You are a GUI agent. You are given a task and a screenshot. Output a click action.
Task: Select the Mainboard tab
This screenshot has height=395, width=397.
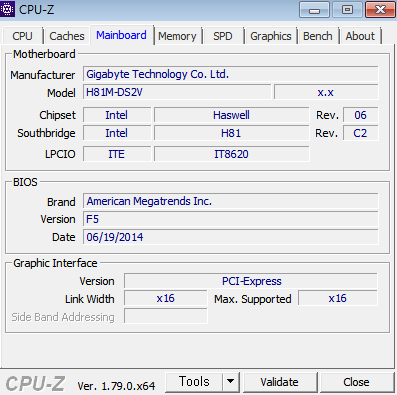click(121, 35)
